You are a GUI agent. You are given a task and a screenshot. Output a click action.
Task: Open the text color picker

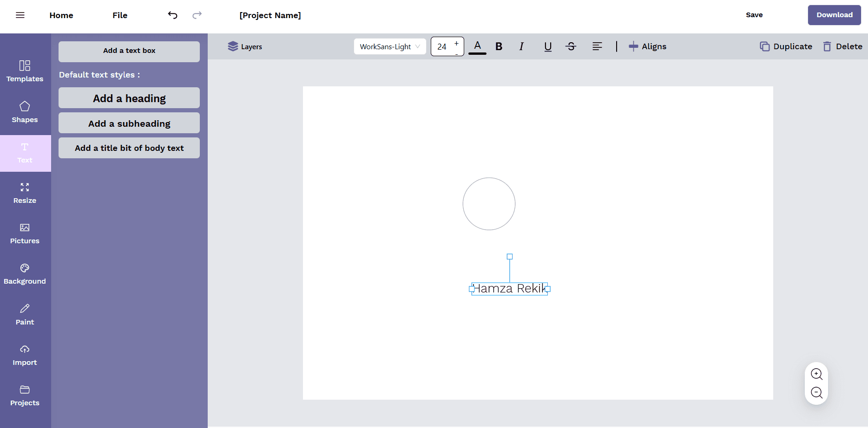click(477, 46)
